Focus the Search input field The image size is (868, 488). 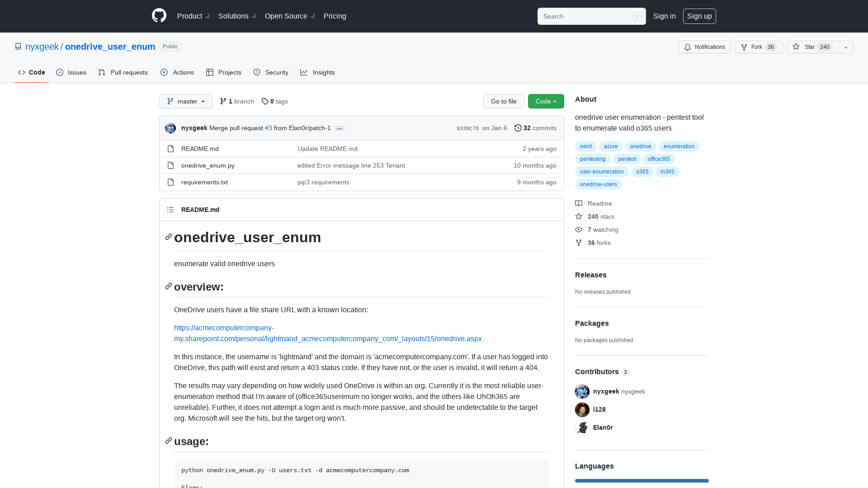tap(591, 16)
